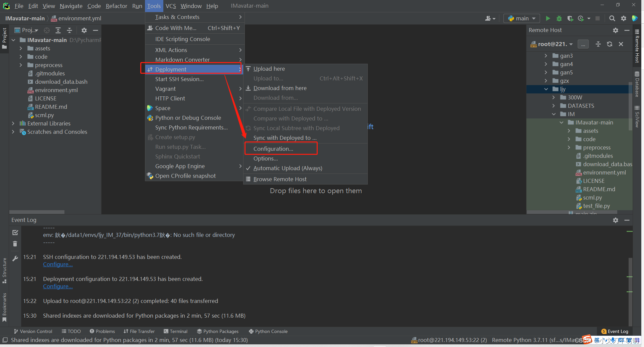The image size is (644, 347).
Task: Expand the DATASETS remote folder
Action: point(553,106)
